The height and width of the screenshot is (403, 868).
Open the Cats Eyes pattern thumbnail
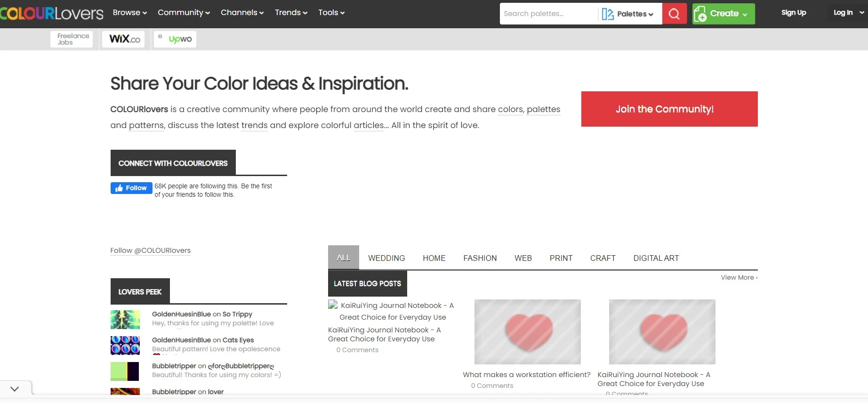tap(125, 346)
